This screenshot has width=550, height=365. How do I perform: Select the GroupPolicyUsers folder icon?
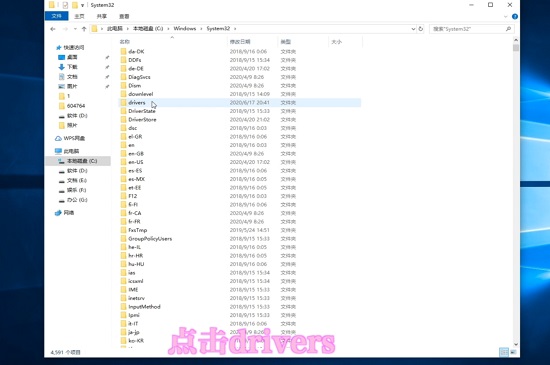click(123, 239)
